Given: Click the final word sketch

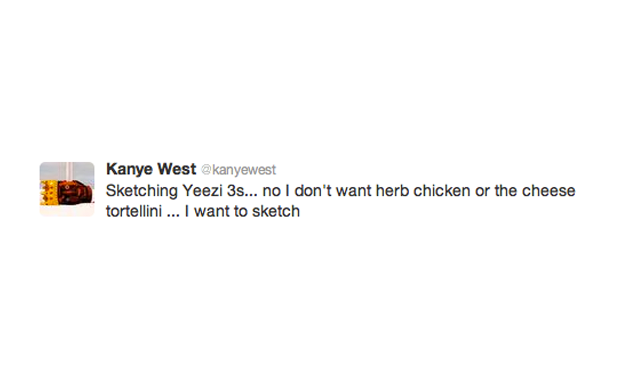Looking at the screenshot, I should [x=276, y=212].
